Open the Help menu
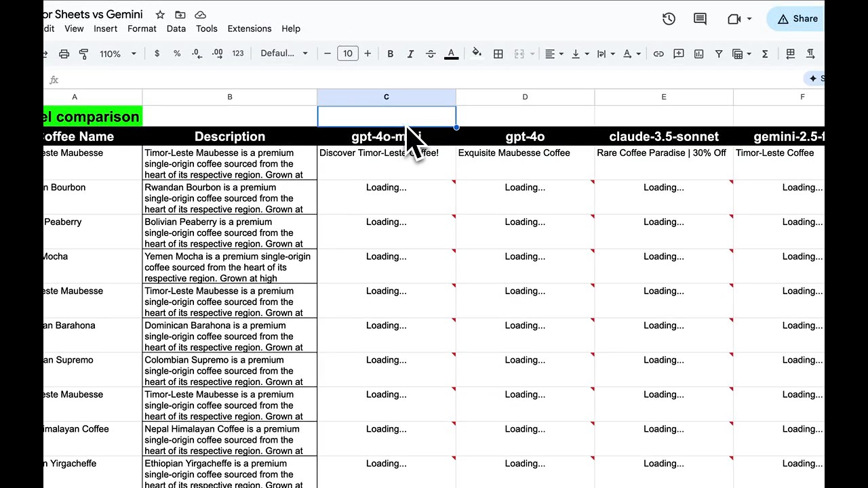 pyautogui.click(x=290, y=28)
